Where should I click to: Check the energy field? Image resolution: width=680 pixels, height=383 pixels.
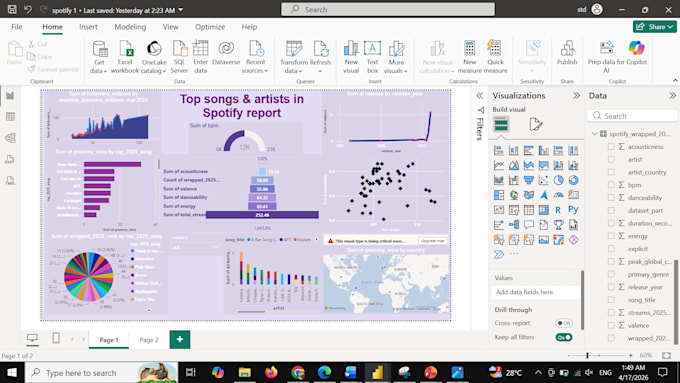click(x=611, y=236)
